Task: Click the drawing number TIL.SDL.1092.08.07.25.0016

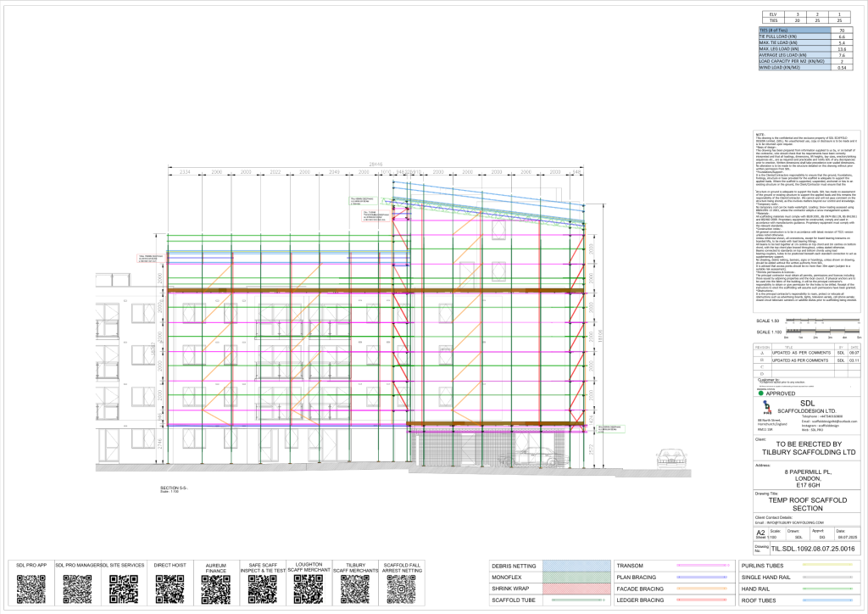Action: [812, 550]
